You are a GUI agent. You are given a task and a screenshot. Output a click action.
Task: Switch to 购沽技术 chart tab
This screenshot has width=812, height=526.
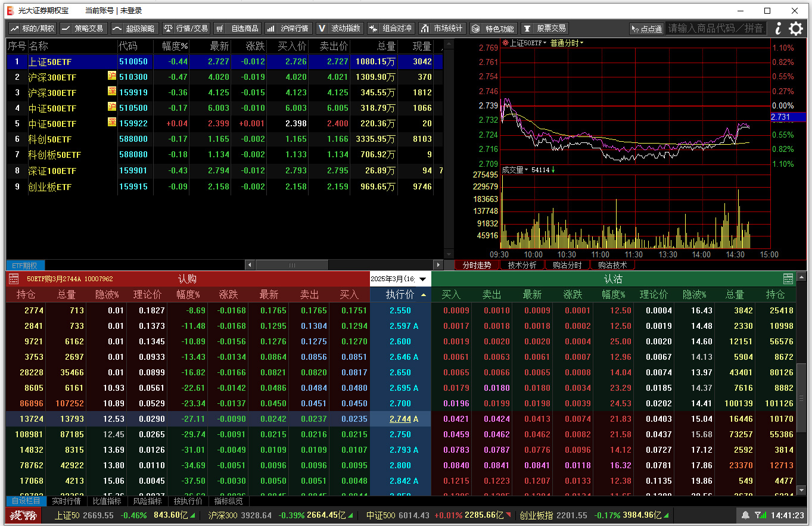tap(612, 265)
